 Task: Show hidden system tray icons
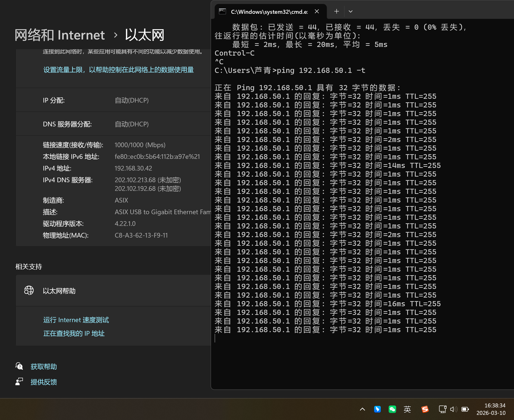coord(362,409)
